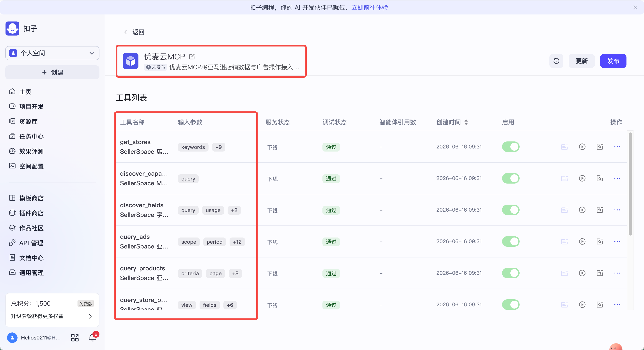
Task: Run the get_stores tool play icon
Action: click(x=582, y=147)
